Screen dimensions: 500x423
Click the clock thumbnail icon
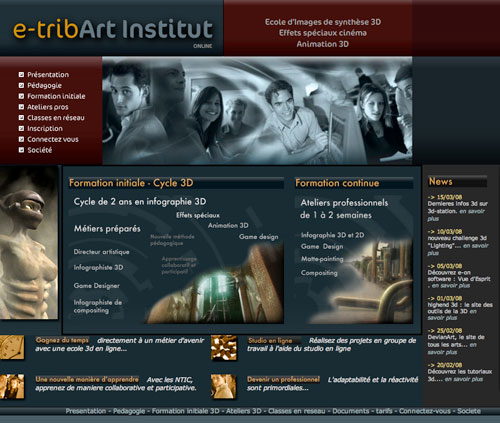point(12,348)
